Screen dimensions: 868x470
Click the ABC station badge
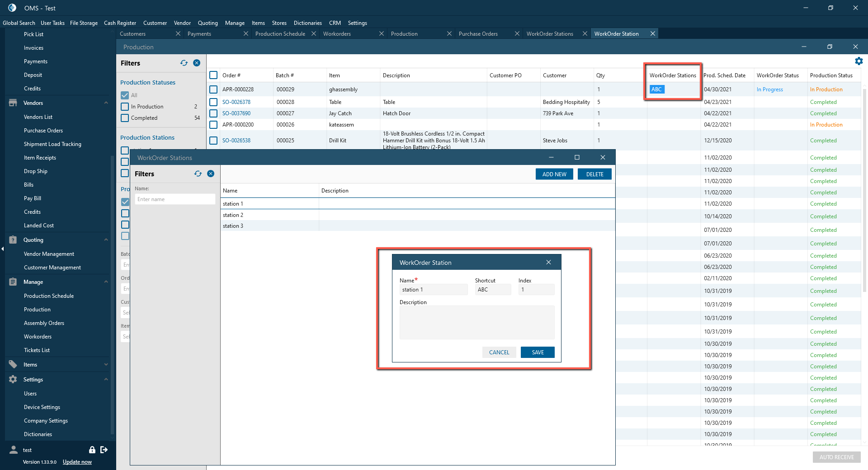[x=657, y=89]
